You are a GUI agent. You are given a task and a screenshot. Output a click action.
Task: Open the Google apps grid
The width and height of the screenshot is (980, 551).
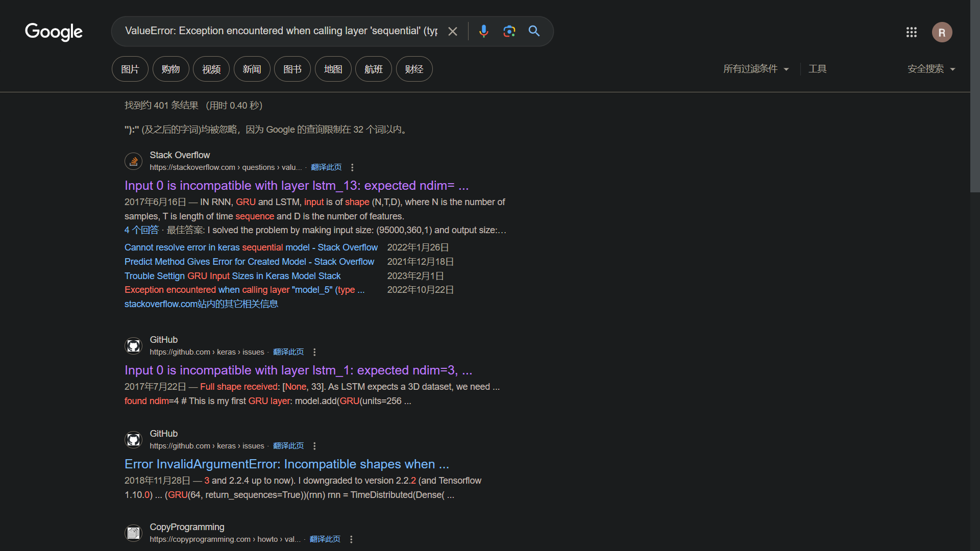click(x=911, y=32)
